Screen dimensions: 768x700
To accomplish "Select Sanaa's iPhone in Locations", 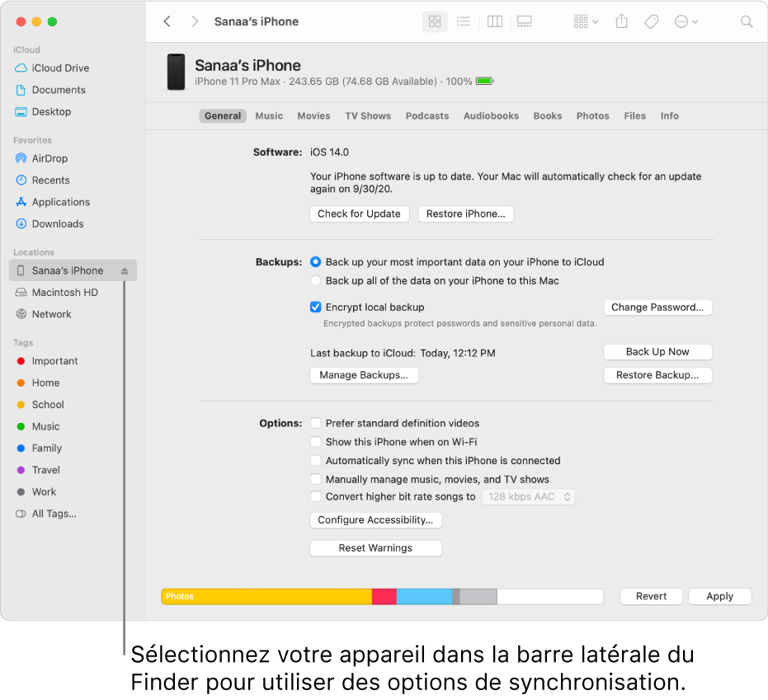I will (73, 270).
